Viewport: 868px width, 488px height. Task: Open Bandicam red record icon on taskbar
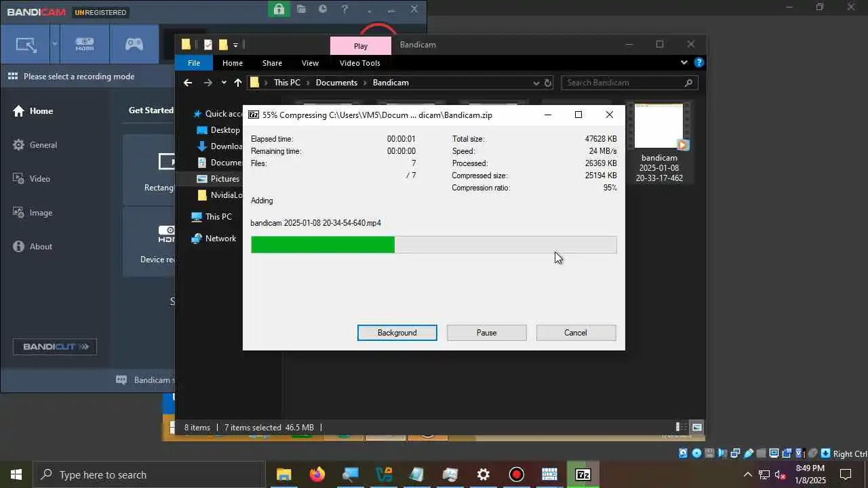[517, 474]
